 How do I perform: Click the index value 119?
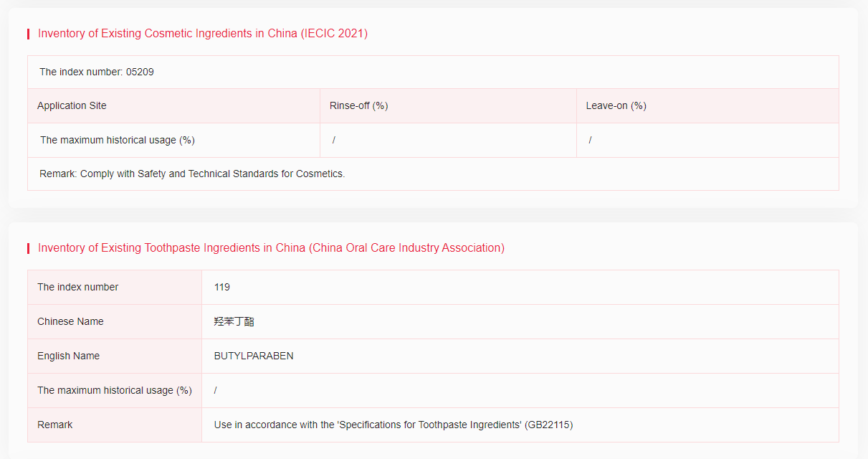pos(222,287)
